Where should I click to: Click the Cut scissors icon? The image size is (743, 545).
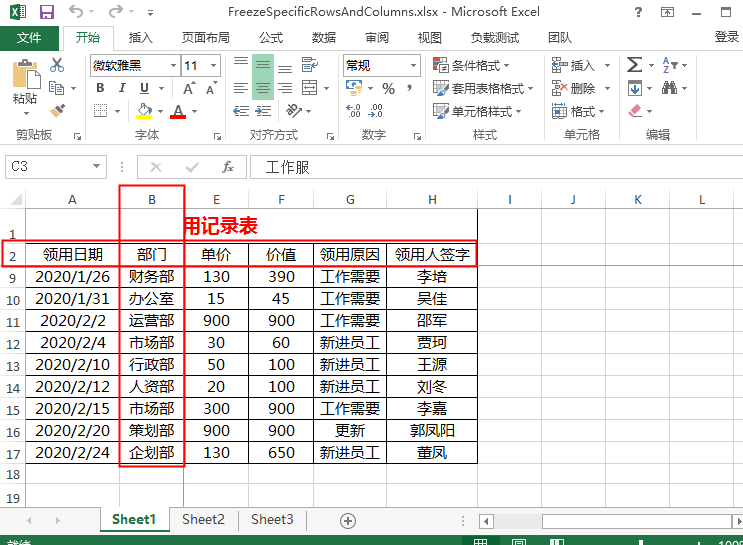coord(57,64)
